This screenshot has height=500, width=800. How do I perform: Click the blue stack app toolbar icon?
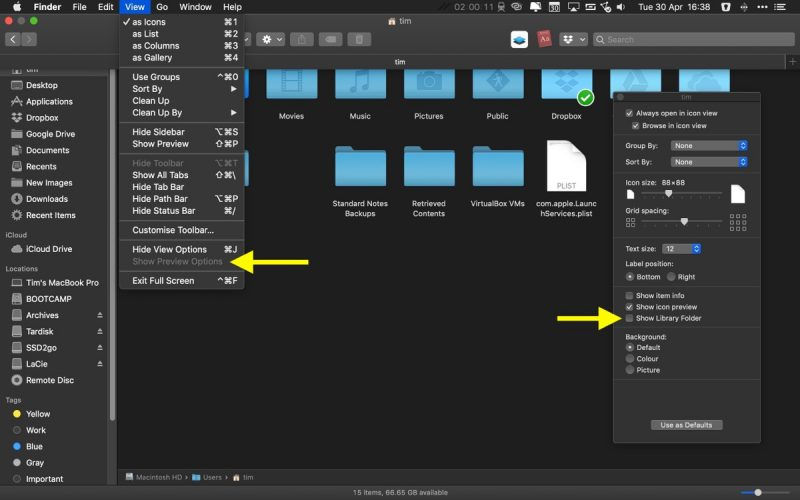pyautogui.click(x=519, y=39)
